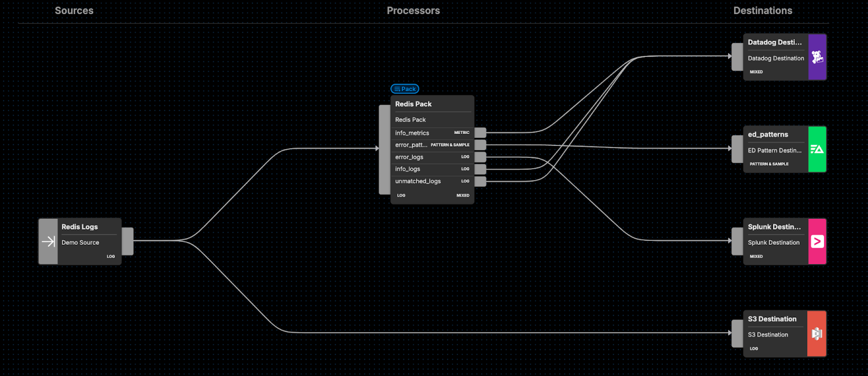Viewport: 868px width, 376px height.
Task: Click the Processors column heading
Action: click(413, 11)
